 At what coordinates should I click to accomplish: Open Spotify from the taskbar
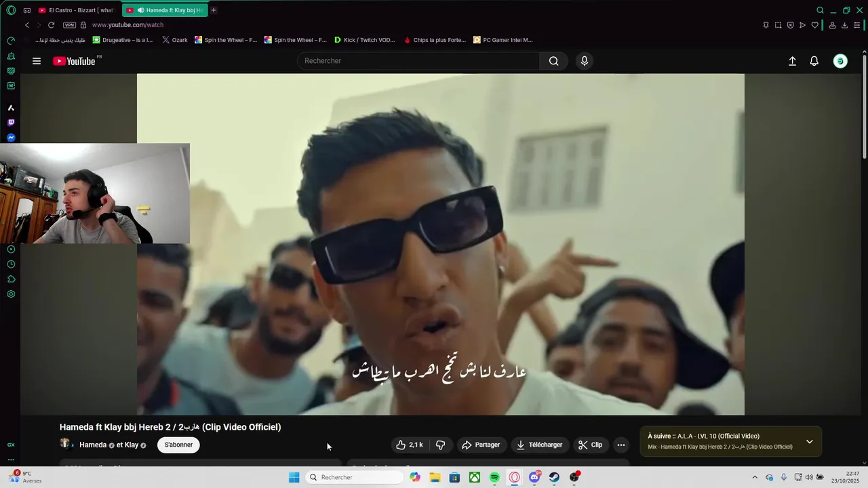click(x=494, y=477)
